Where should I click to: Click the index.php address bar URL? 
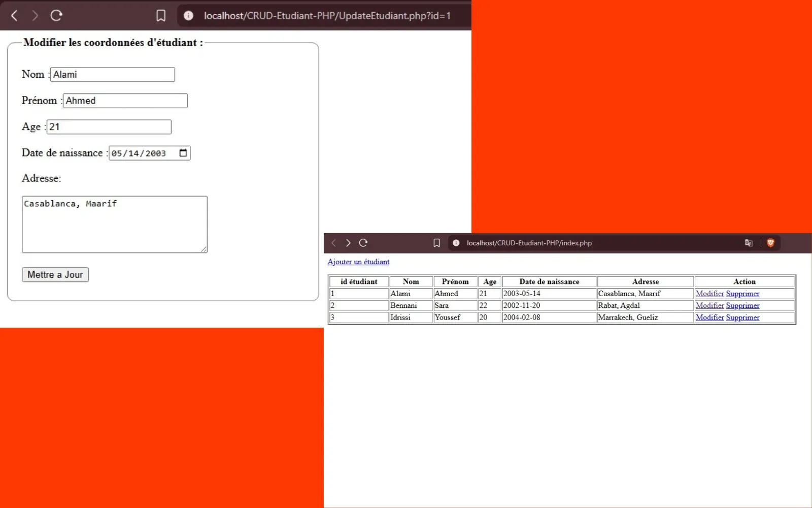pyautogui.click(x=529, y=243)
